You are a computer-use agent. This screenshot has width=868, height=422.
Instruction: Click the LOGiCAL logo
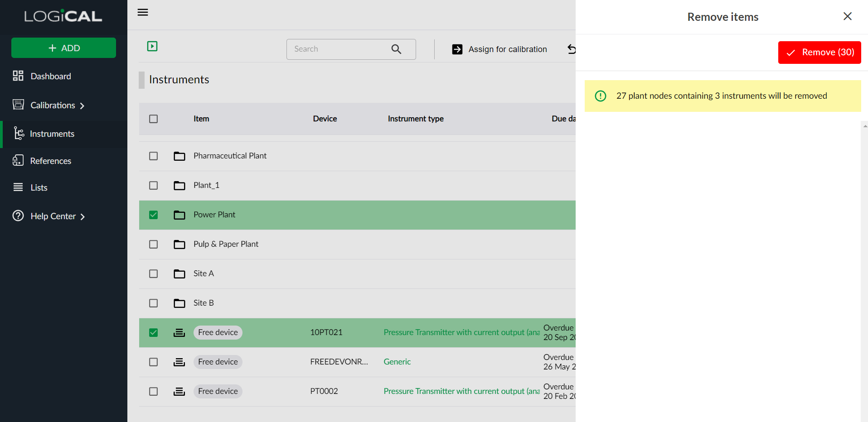tap(63, 16)
